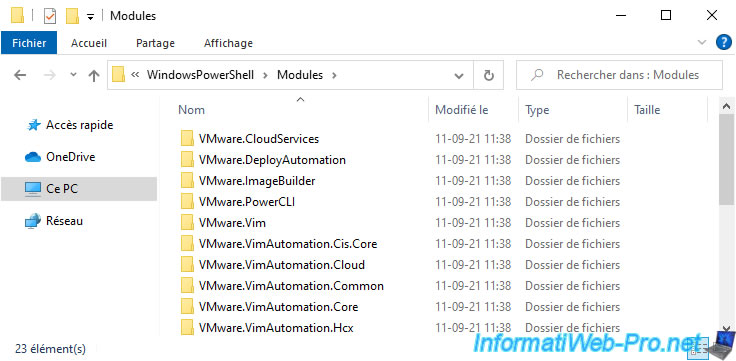This screenshot has height=361, width=736.
Task: Select Réseau network icon in sidebar
Action: click(x=33, y=221)
